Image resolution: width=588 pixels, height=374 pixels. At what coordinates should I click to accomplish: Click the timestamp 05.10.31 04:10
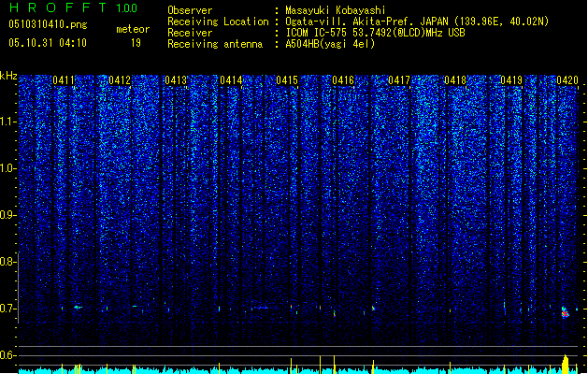tap(48, 43)
